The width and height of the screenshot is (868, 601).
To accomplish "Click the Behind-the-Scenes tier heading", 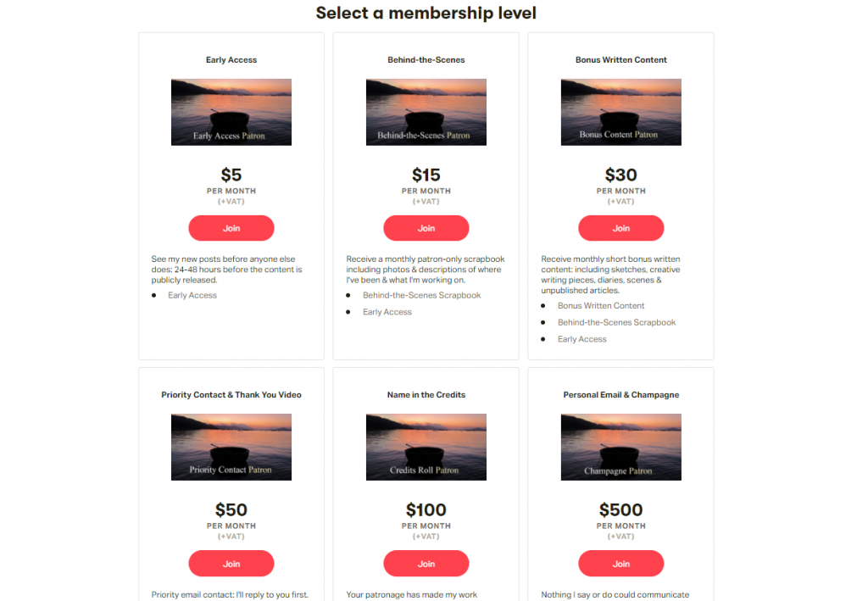I will click(426, 60).
